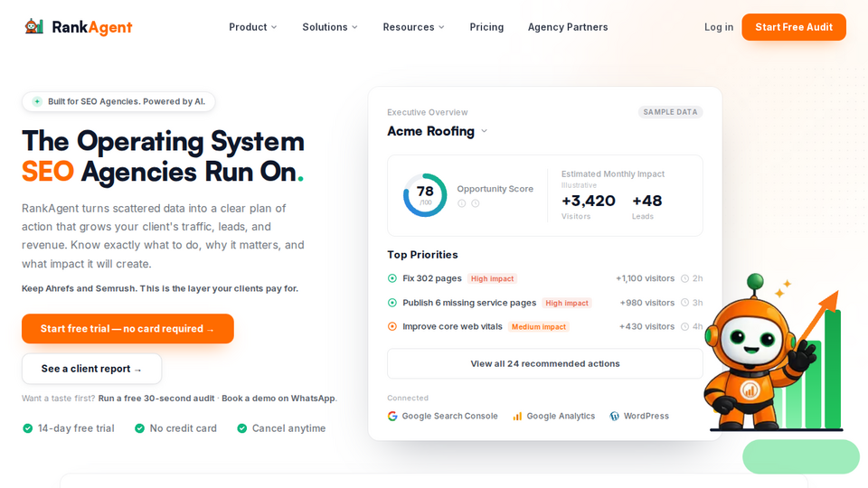View all 24 recommended actions

point(544,363)
